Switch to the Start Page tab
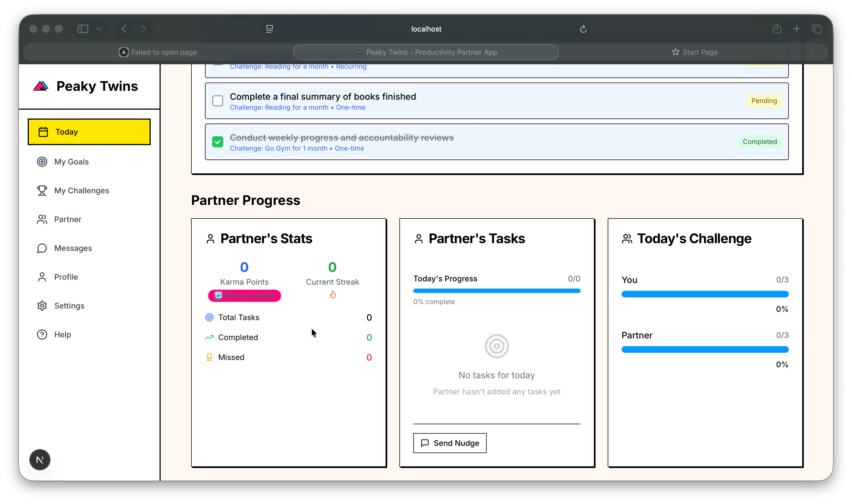This screenshot has width=852, height=504. (x=695, y=52)
